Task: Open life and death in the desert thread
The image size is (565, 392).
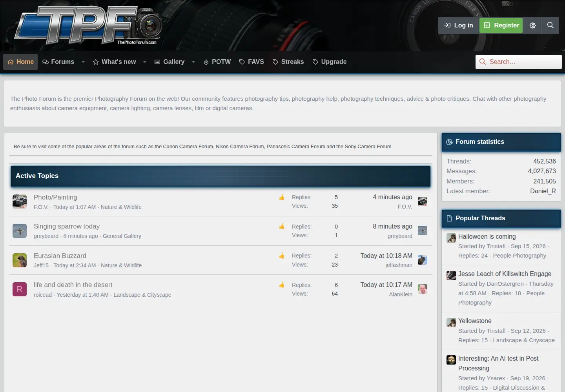Action: point(73,285)
